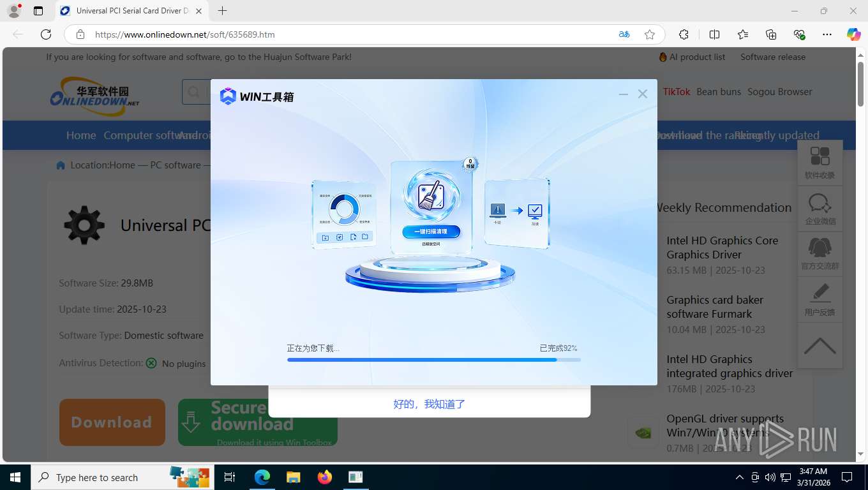Open Intel HD Graphics integrated graphics driver
The width and height of the screenshot is (868, 490).
tap(730, 366)
